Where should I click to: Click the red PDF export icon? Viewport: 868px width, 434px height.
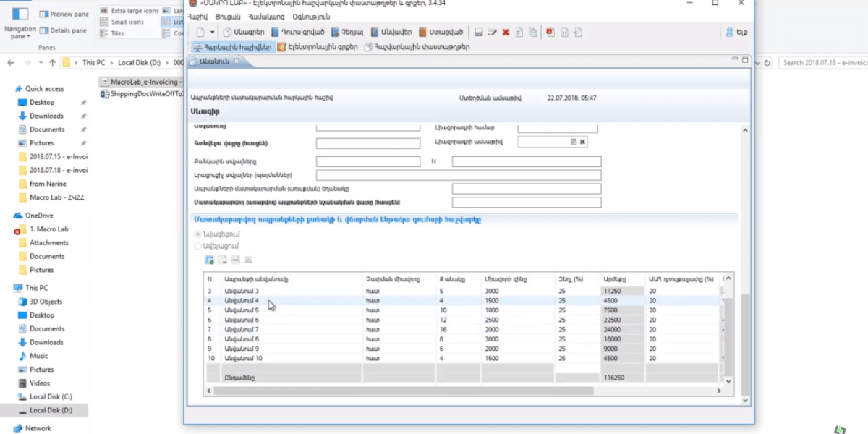(x=550, y=32)
